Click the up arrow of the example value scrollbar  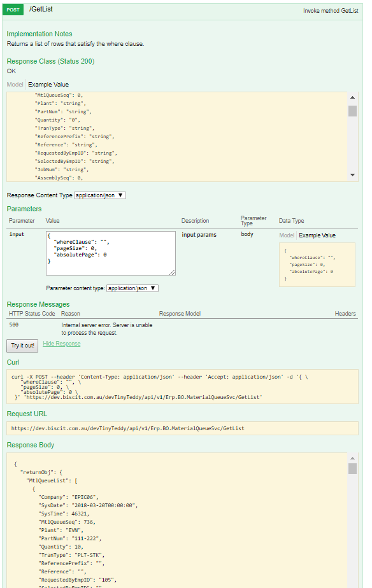pyautogui.click(x=352, y=97)
